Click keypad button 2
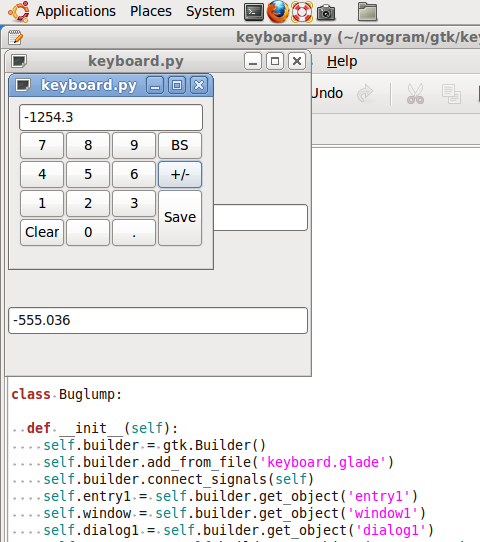Viewport: 480px width, 542px height. pos(88,203)
